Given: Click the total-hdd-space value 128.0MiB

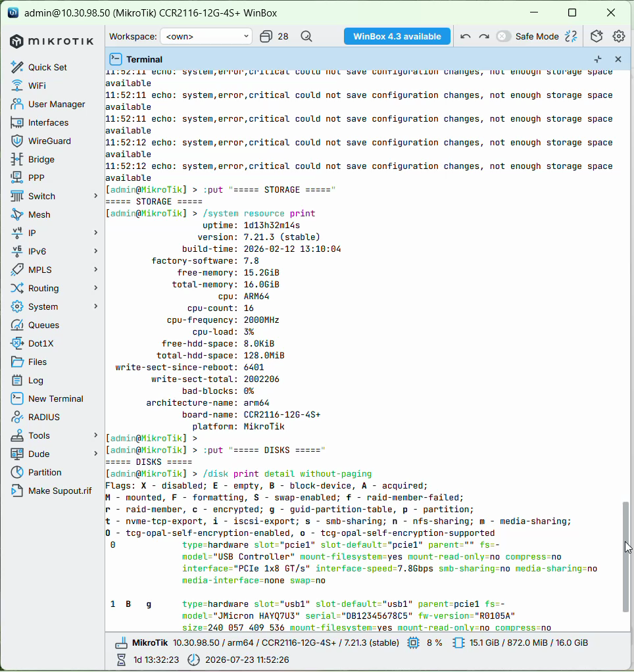Looking at the screenshot, I should tap(264, 356).
